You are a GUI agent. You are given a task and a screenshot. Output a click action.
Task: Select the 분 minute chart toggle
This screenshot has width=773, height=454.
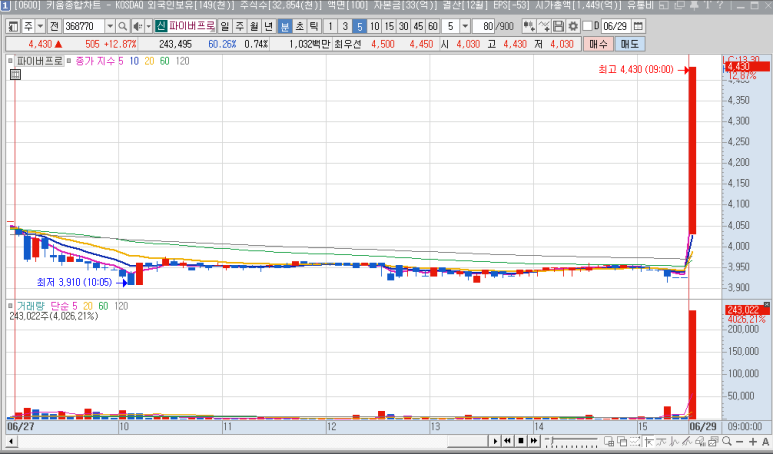[x=285, y=26]
